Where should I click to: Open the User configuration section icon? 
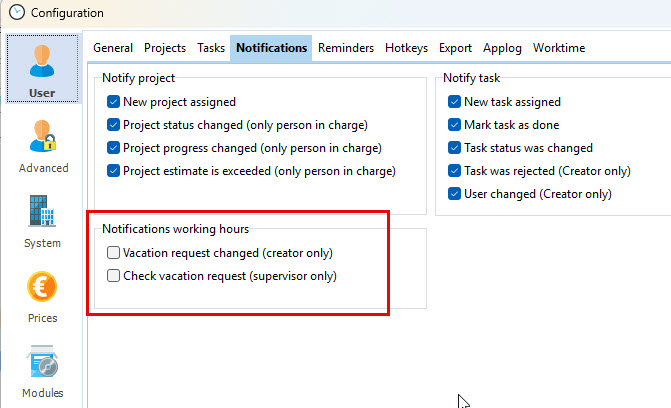point(42,61)
